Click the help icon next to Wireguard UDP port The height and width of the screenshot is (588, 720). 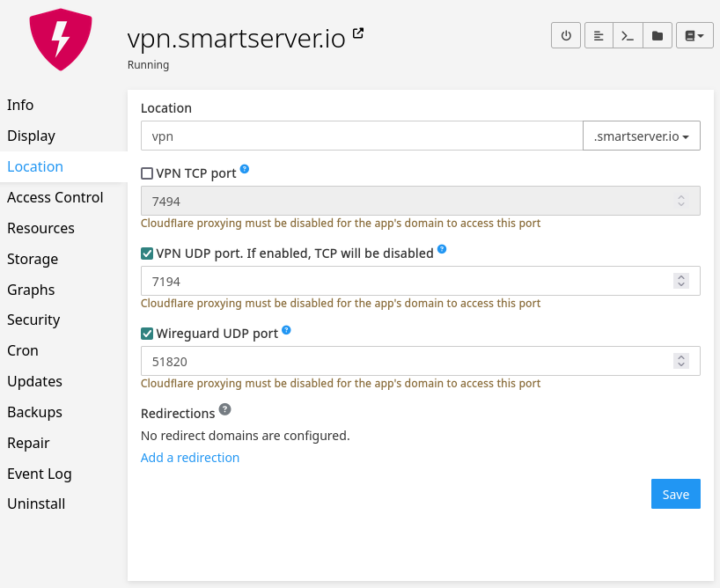click(286, 331)
